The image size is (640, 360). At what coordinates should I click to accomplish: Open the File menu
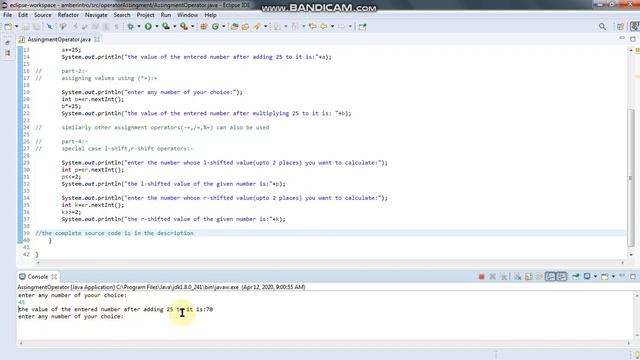click(x=7, y=15)
